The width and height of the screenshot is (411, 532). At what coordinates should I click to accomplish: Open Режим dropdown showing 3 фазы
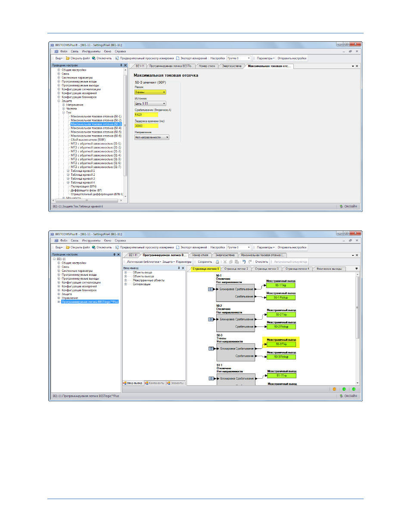[150, 92]
